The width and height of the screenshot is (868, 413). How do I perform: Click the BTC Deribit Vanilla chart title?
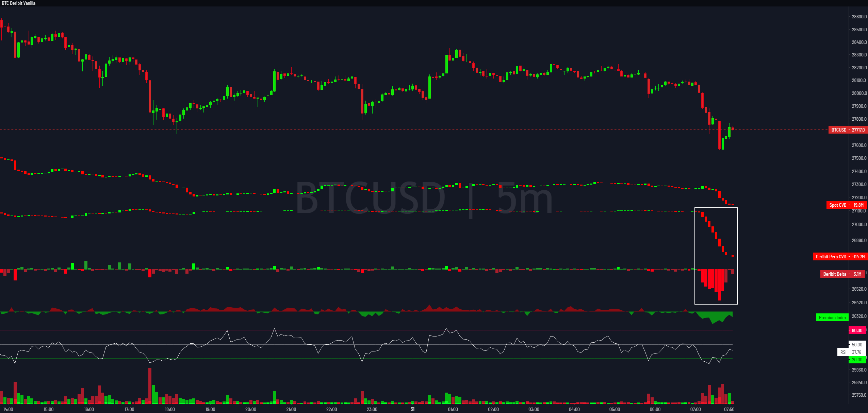click(x=19, y=3)
